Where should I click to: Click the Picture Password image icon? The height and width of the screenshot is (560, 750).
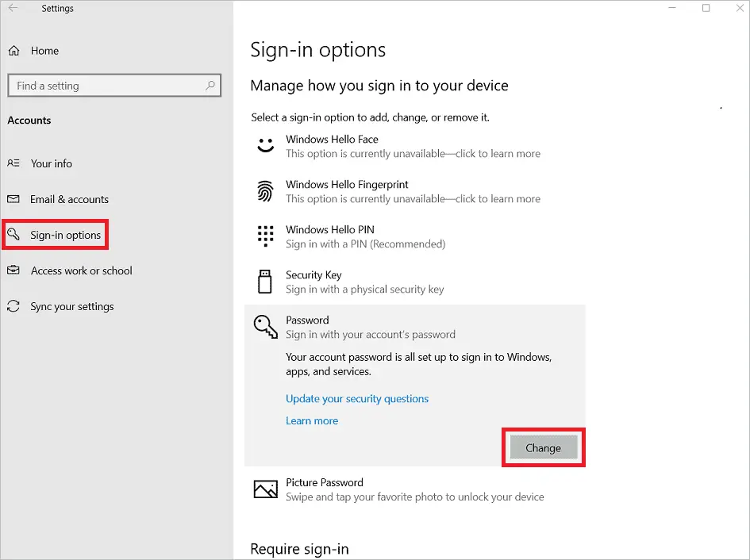pyautogui.click(x=265, y=489)
